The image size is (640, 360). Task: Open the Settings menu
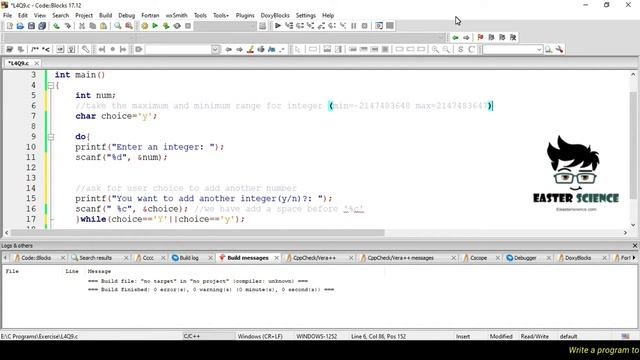[x=306, y=15]
